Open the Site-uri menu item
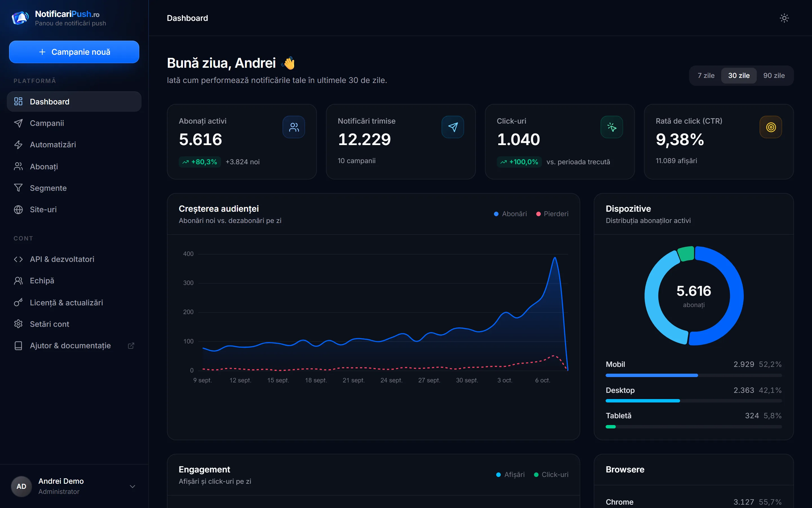The height and width of the screenshot is (508, 812). pos(74,209)
